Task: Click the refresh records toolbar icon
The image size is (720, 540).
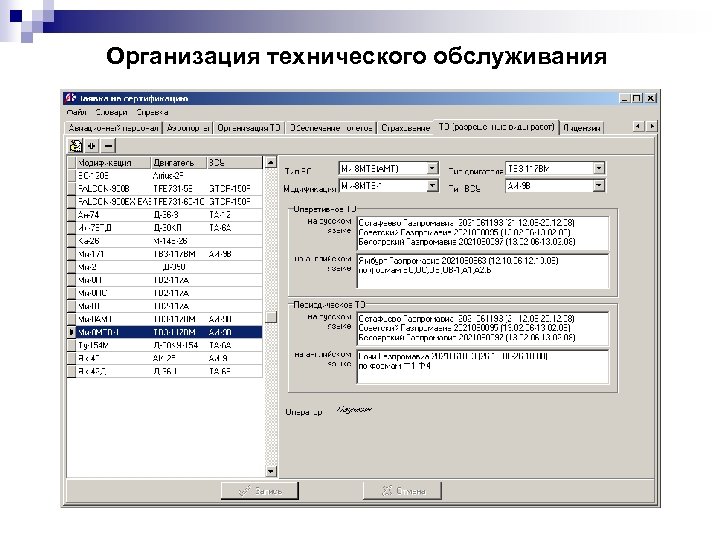Action: tap(75, 146)
